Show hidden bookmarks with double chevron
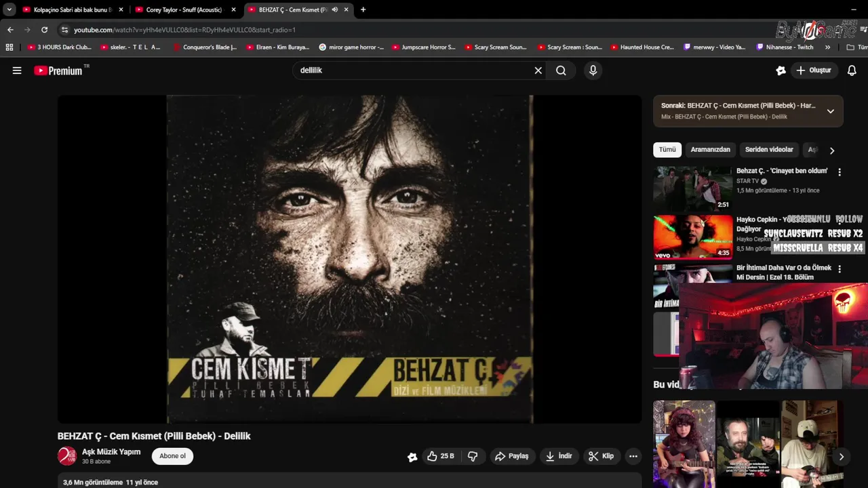The height and width of the screenshot is (488, 868). tap(827, 47)
